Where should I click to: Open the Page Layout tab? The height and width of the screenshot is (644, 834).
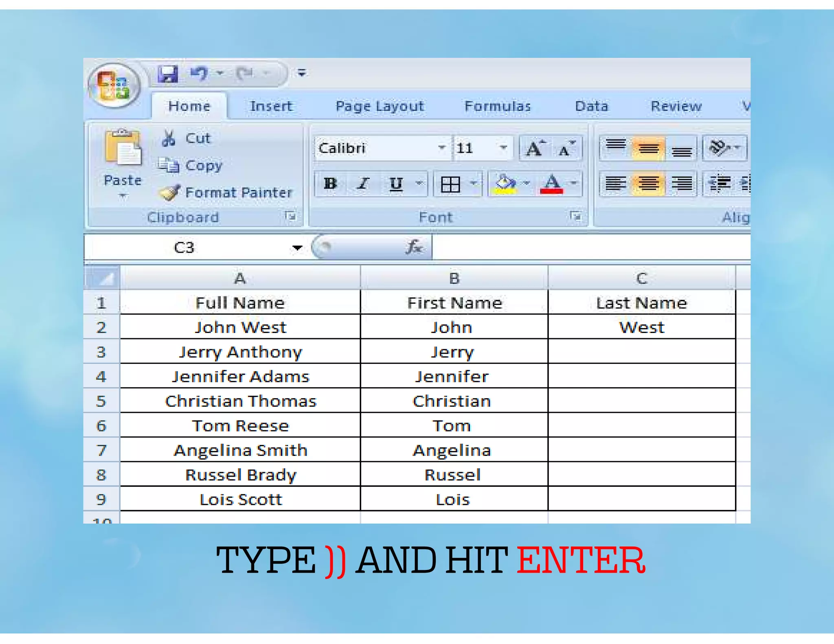(x=380, y=106)
